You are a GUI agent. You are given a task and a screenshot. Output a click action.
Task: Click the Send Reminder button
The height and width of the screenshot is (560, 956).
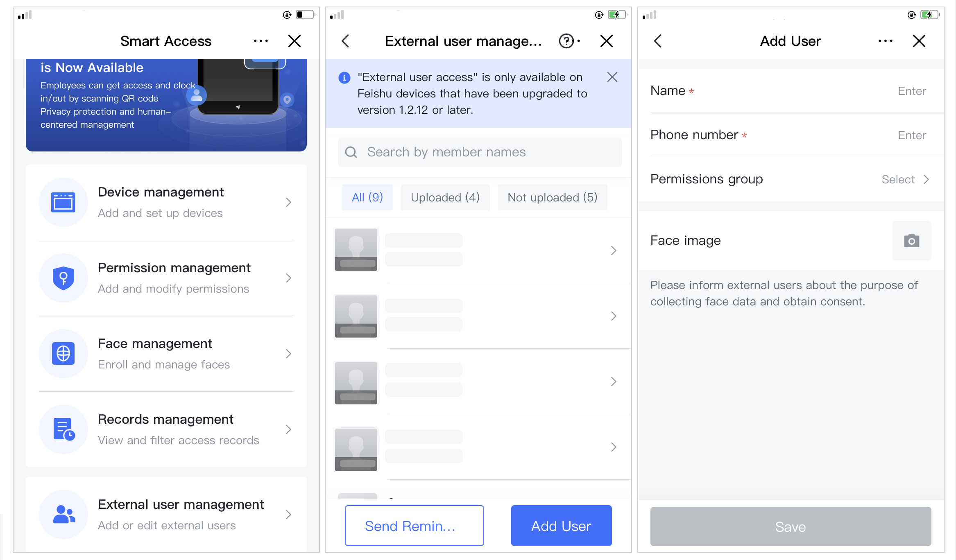(x=414, y=526)
